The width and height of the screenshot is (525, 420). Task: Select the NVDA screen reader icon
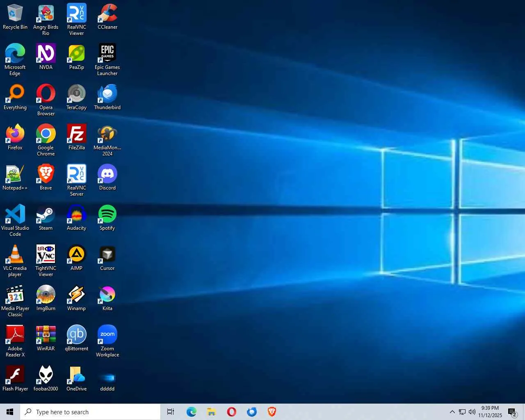pyautogui.click(x=46, y=57)
